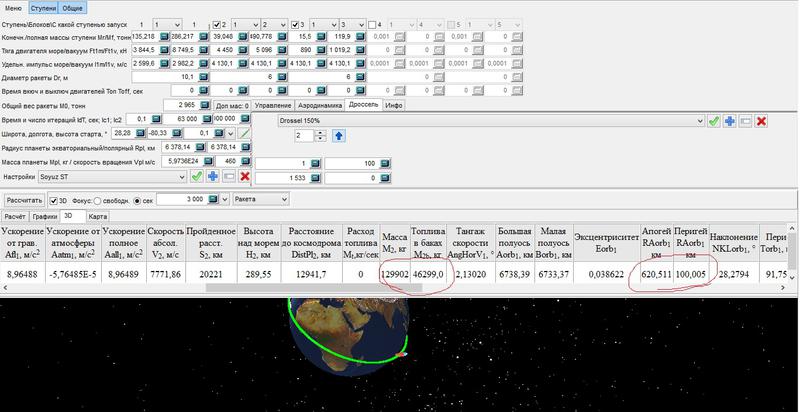This screenshot has height=412, width=800.
Task: Click green checkmark next to Soyuz ST
Action: 196,176
